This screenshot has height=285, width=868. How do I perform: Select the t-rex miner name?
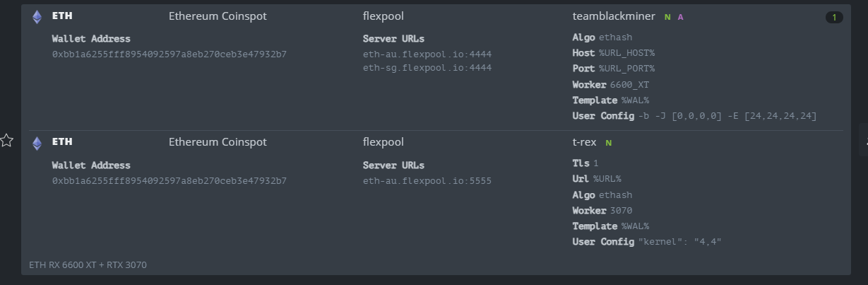pos(585,142)
